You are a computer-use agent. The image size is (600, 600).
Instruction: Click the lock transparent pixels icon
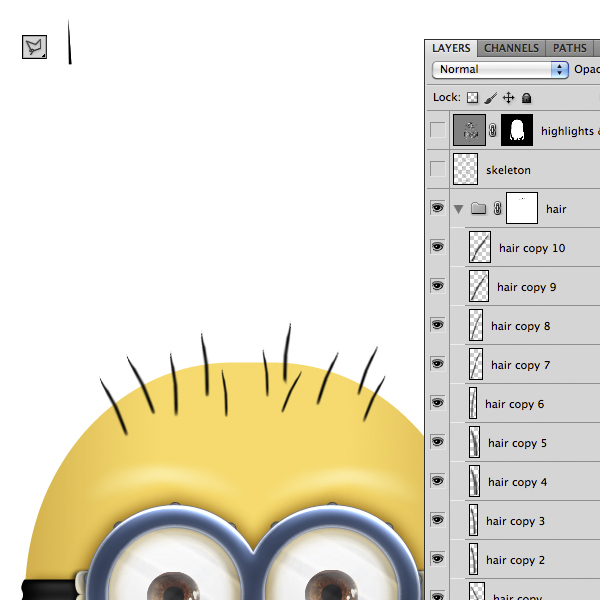click(x=473, y=98)
